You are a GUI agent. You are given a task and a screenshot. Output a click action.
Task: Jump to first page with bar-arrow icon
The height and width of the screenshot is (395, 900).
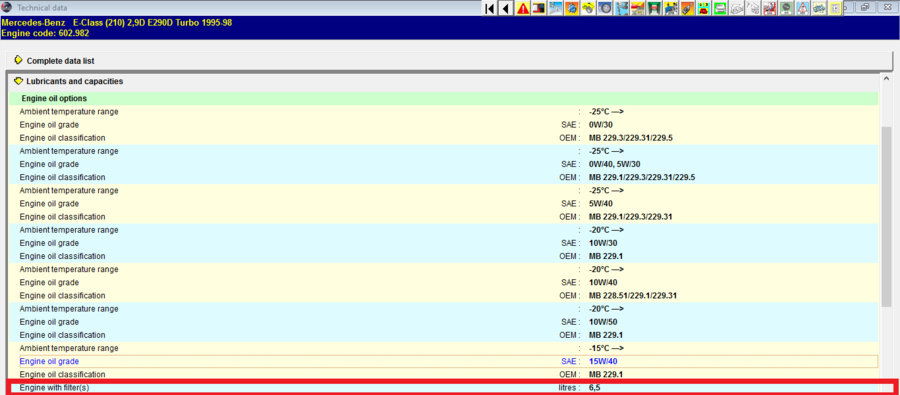490,8
